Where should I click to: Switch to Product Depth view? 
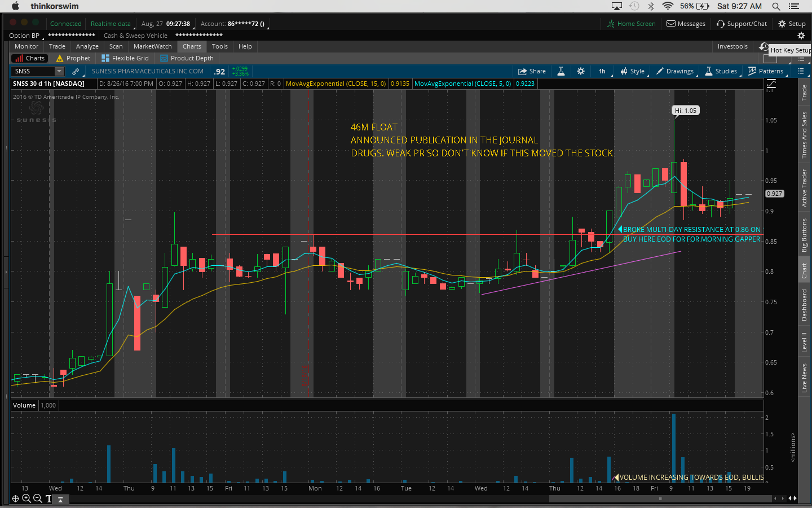pyautogui.click(x=187, y=58)
